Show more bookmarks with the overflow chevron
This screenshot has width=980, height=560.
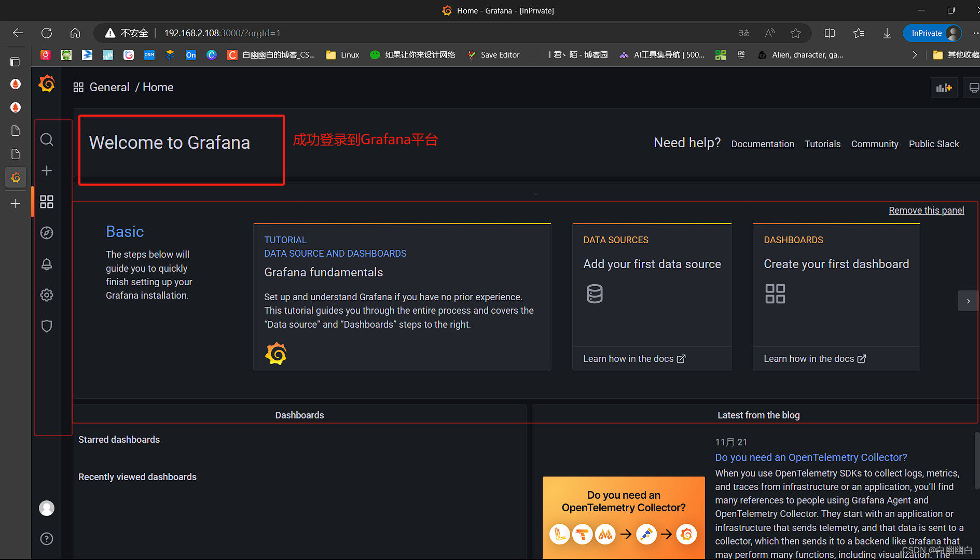tap(915, 55)
